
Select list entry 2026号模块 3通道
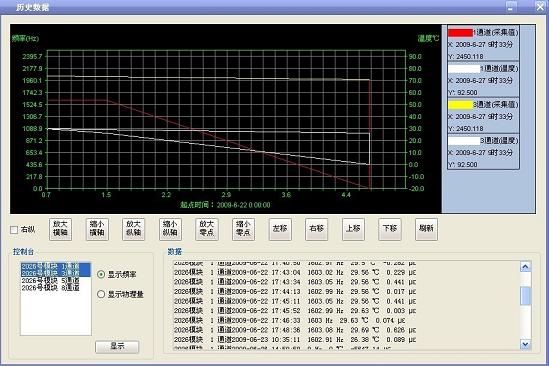click(55, 273)
